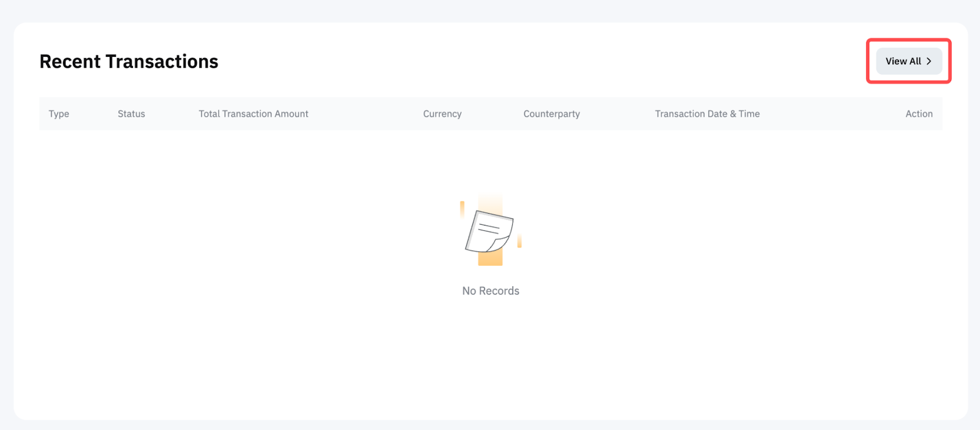Image resolution: width=980 pixels, height=430 pixels.
Task: Sort by Total Transaction Amount column
Action: (x=253, y=114)
